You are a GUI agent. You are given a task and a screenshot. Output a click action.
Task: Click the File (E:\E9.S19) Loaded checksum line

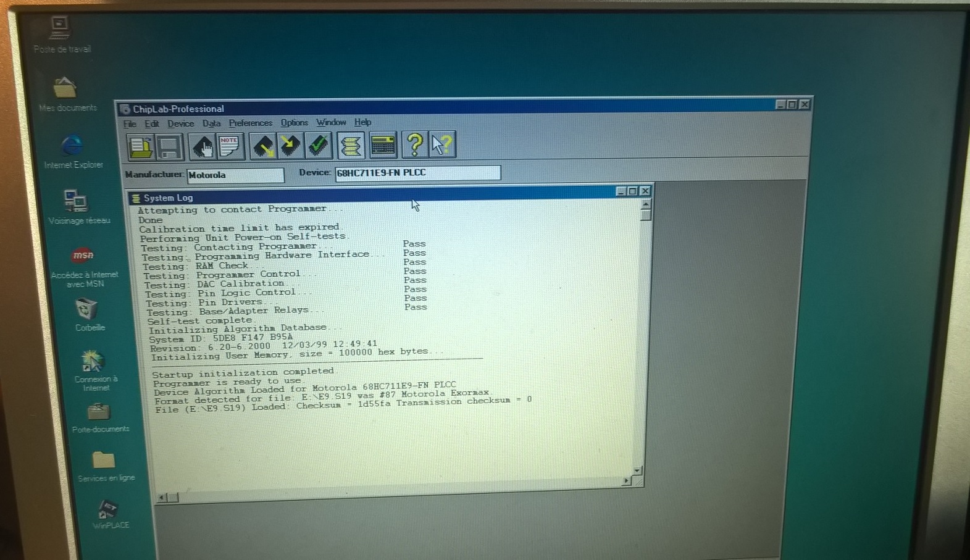[343, 405]
